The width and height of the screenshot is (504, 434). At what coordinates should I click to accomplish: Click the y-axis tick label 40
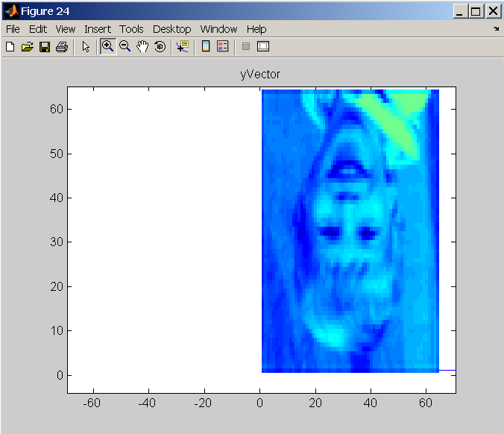point(57,198)
